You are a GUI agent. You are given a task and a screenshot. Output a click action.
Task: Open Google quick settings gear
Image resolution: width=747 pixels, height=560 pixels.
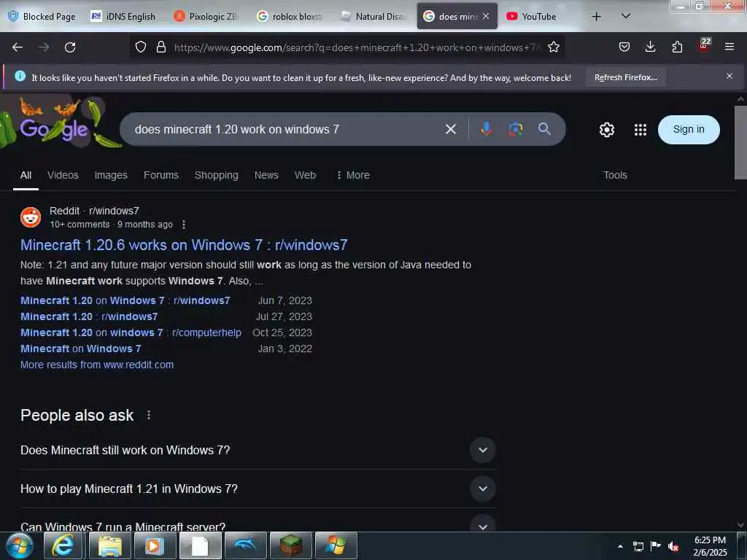click(606, 130)
